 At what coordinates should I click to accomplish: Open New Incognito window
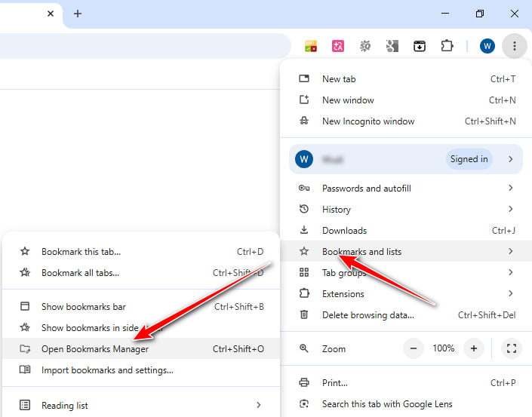[406, 121]
